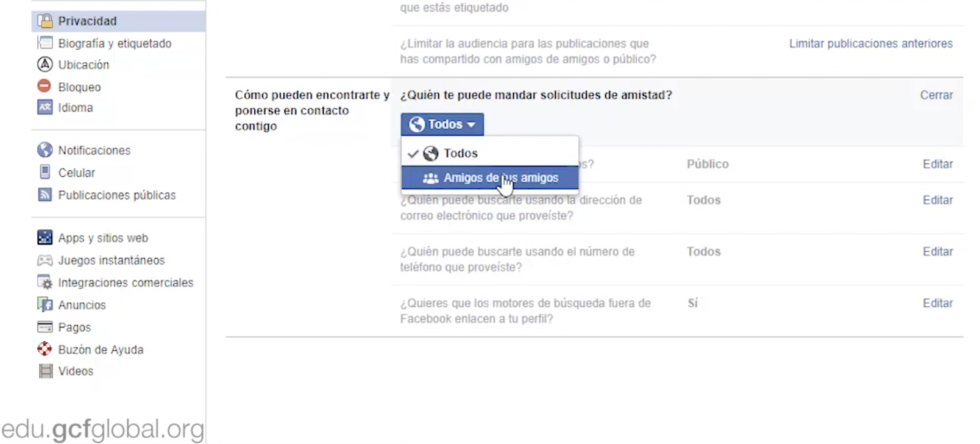This screenshot has height=444, width=980.
Task: Click the globe icon in Todos button
Action: tap(417, 124)
